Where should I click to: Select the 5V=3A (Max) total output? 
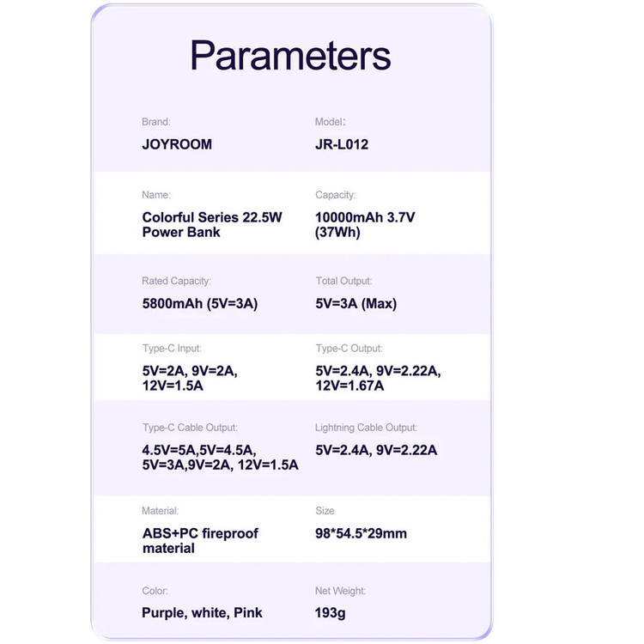(356, 303)
